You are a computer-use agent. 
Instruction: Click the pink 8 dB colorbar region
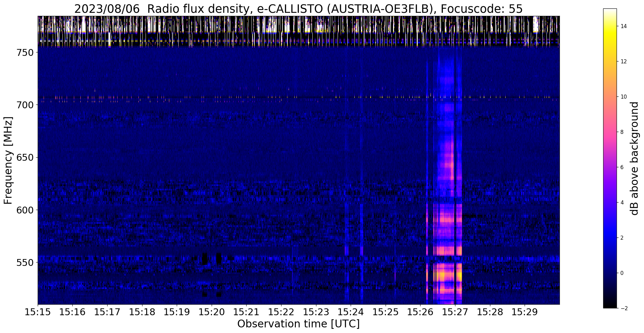coord(610,132)
